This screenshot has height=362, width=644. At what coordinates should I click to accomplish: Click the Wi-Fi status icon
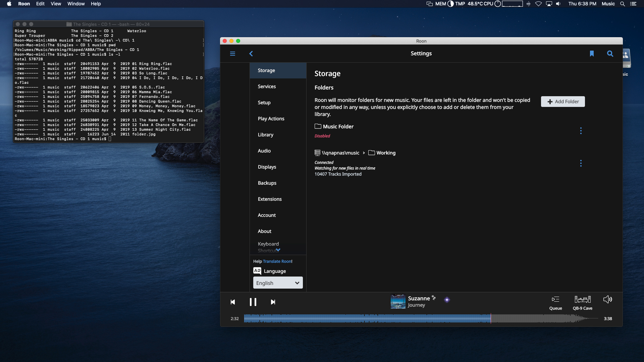538,4
